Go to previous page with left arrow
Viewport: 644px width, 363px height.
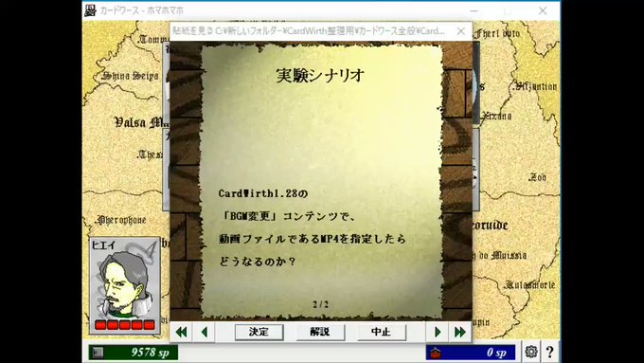(205, 332)
